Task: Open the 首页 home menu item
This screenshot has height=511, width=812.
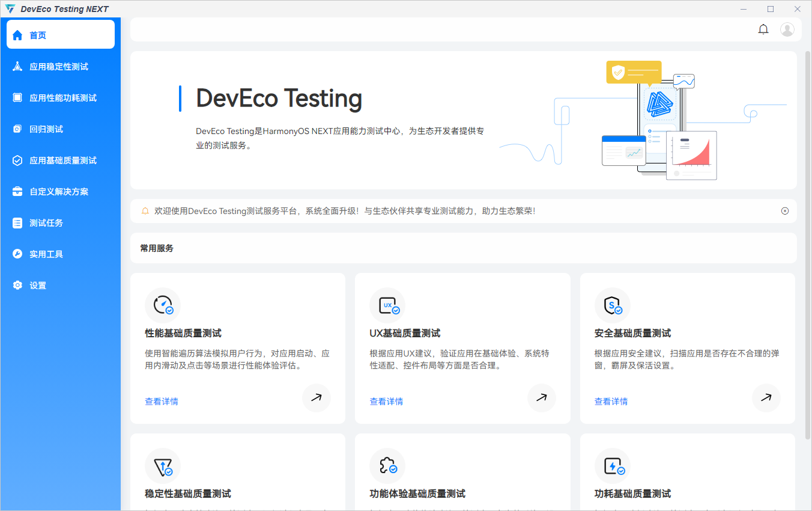Action: 61,35
